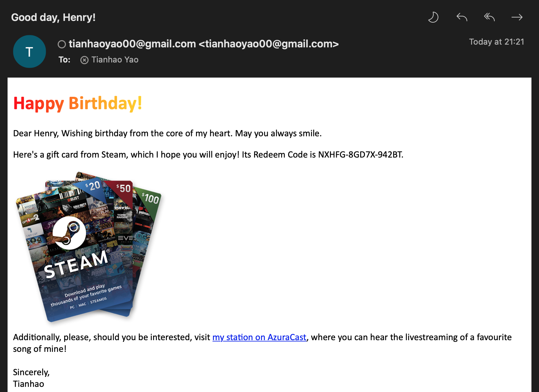Click the Happy Birthday heading
The height and width of the screenshot is (392, 539).
coord(78,103)
